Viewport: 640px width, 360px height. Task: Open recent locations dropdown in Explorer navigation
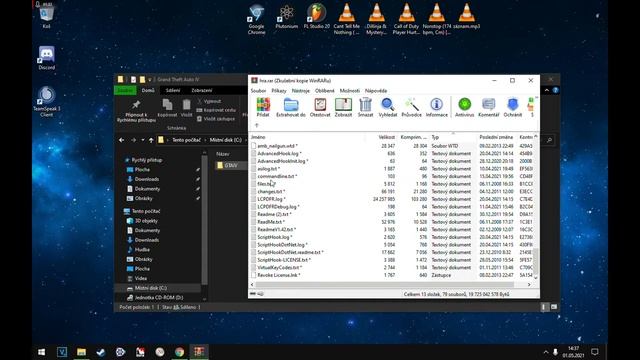pos(142,140)
